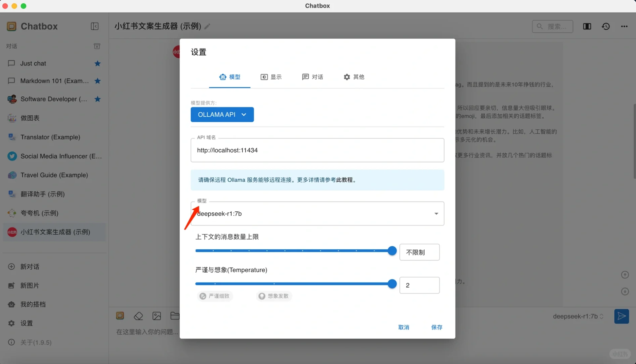The width and height of the screenshot is (636, 364).
Task: Click the folder attach-file icon in input toolbar
Action: [175, 316]
